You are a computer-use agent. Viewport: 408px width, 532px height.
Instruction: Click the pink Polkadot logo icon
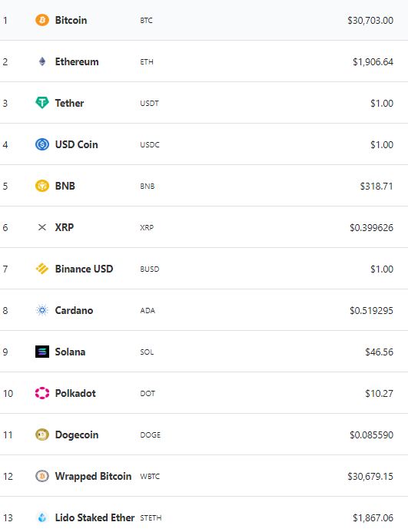pos(42,393)
